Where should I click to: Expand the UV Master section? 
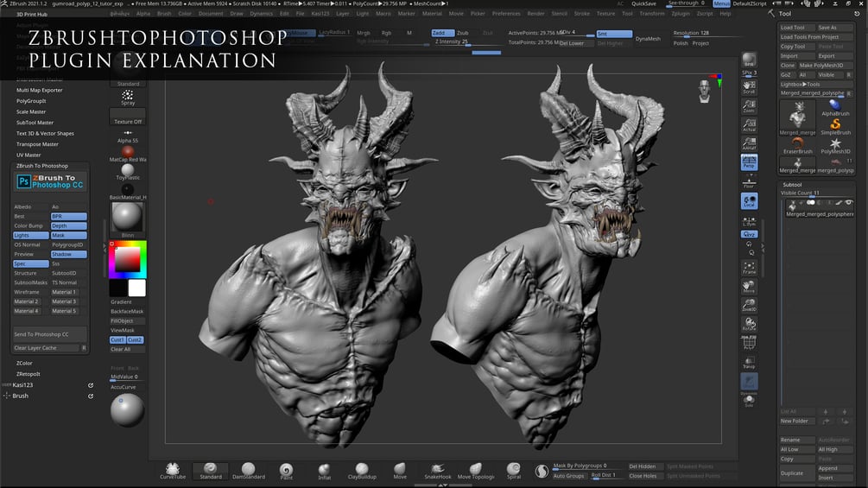(29, 155)
